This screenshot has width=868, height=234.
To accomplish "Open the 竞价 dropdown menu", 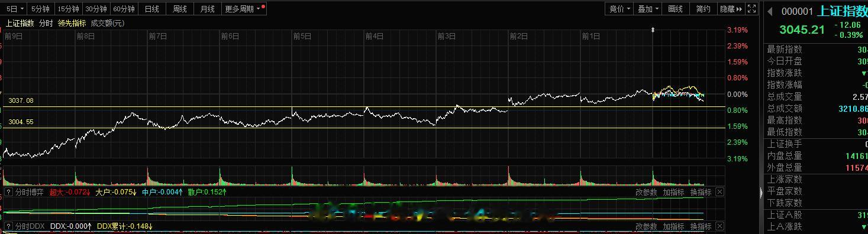I will click(x=619, y=9).
